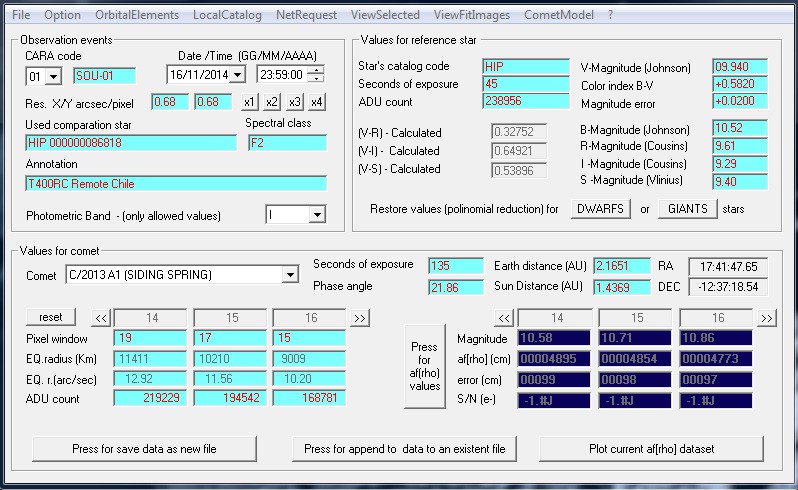Click the Pixel window 15 field

(309, 337)
